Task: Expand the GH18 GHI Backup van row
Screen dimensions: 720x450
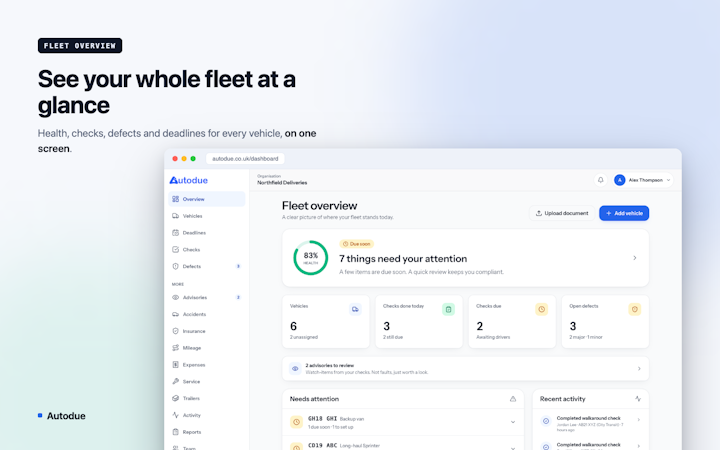Action: [x=513, y=422]
